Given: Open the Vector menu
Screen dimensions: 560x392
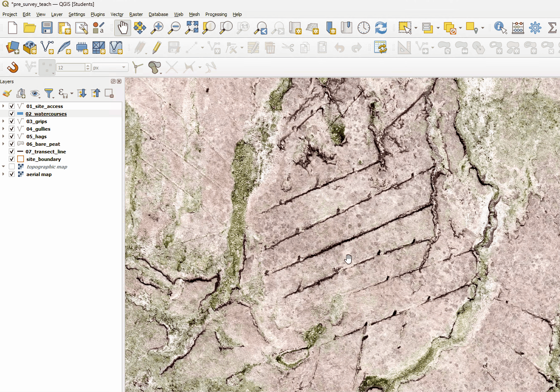Looking at the screenshot, I should [117, 14].
